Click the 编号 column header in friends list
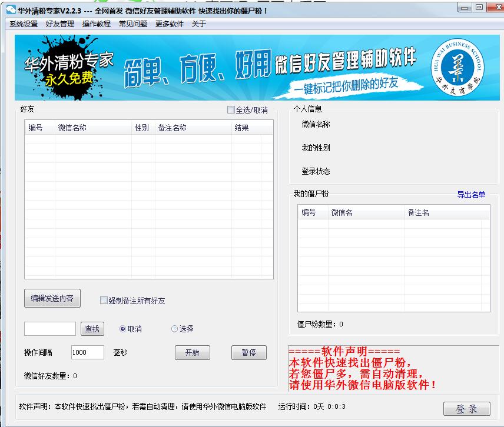Screen dimensions: 504x427 pos(40,128)
